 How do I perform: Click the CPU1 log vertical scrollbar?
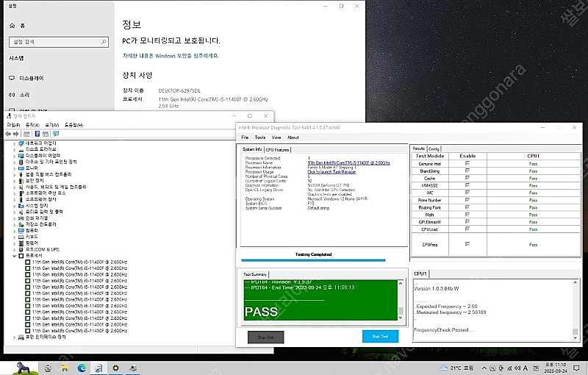point(576,310)
